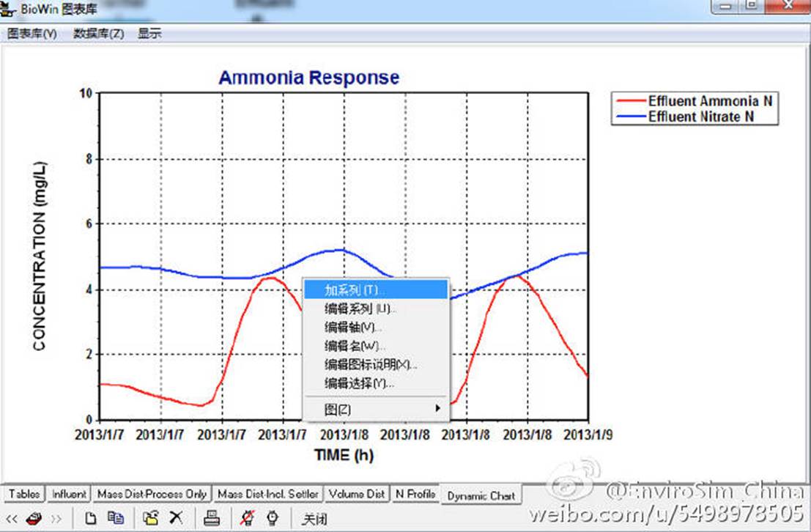The height and width of the screenshot is (532, 811).
Task: Open the 数据库(Z) menu
Action: tap(99, 34)
